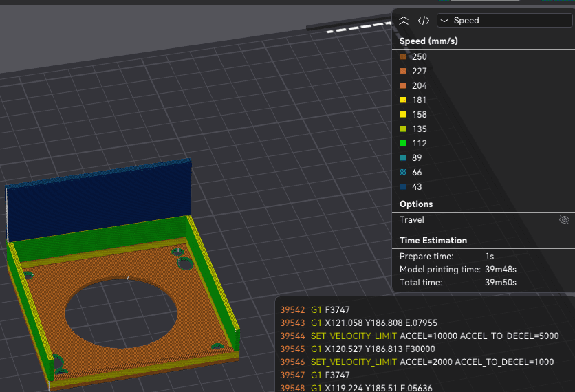
Task: Select G-code line 39546 SET_VELOCITY_LIMIT ACCEL=2000
Action: click(417, 362)
